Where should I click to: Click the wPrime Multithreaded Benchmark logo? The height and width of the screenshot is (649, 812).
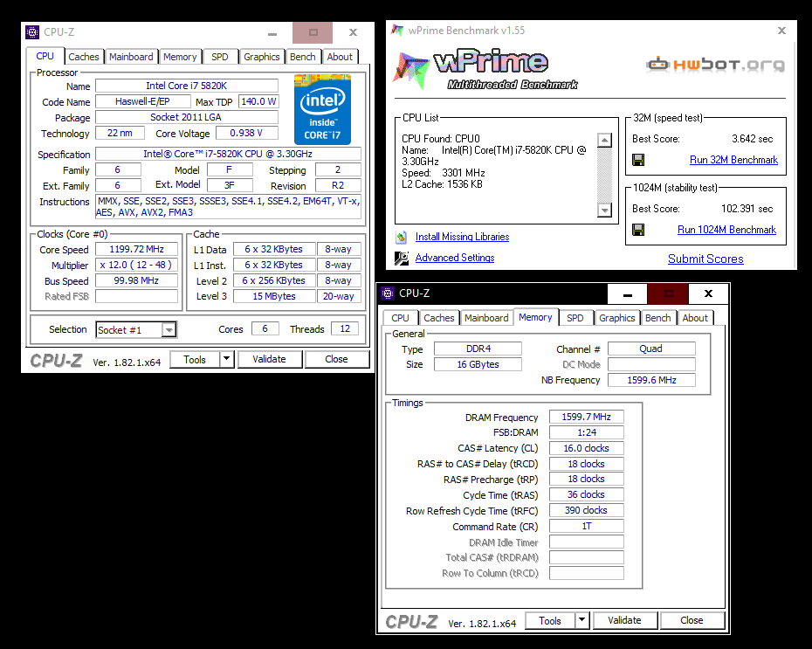click(485, 71)
